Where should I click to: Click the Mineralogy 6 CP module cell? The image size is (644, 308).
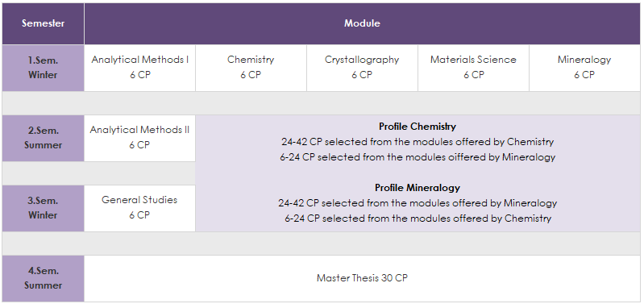[x=584, y=68]
